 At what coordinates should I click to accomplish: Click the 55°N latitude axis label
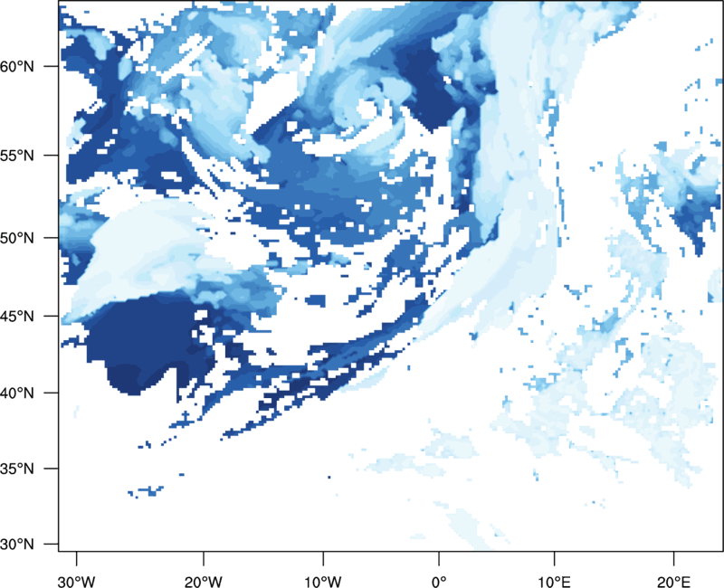tap(17, 155)
